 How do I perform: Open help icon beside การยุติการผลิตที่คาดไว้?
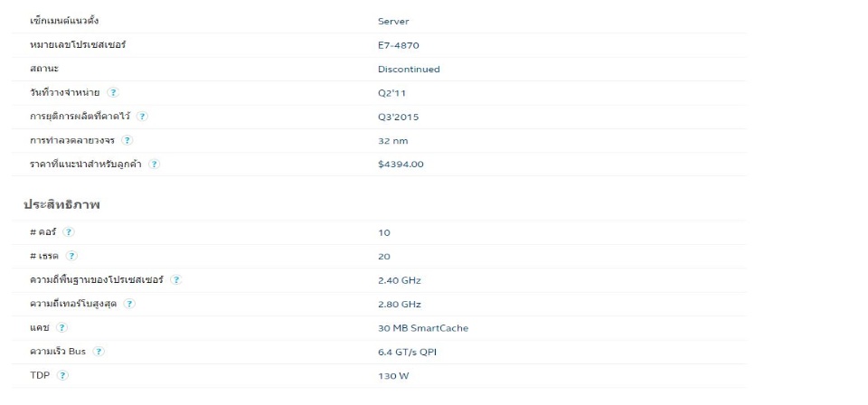[x=142, y=117]
